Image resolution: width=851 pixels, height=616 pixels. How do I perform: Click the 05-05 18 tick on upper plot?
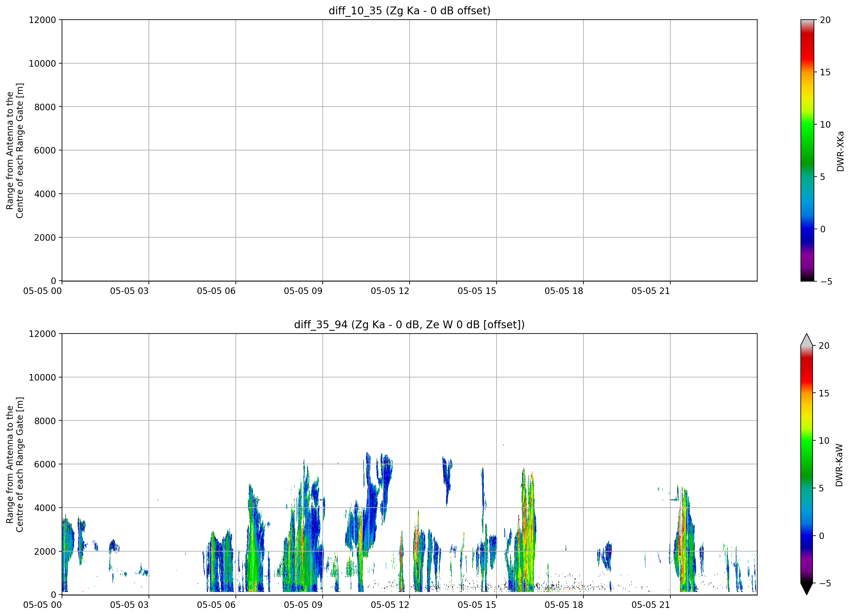(563, 291)
